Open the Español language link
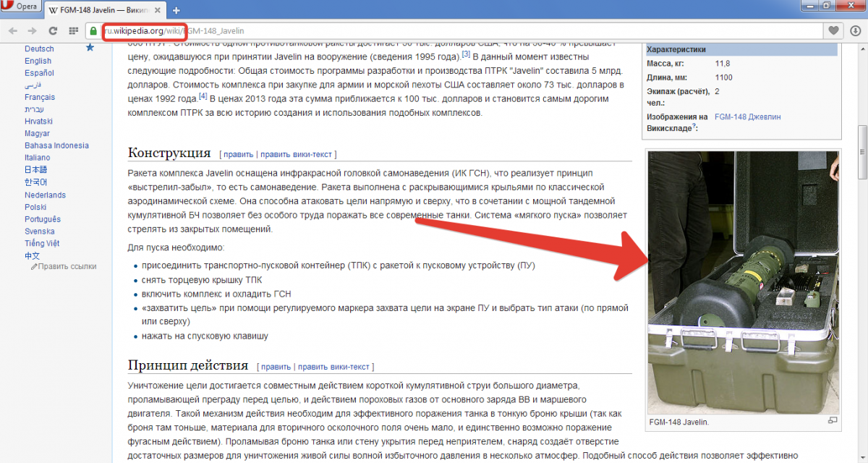Screen dimensions: 868x463 point(39,73)
